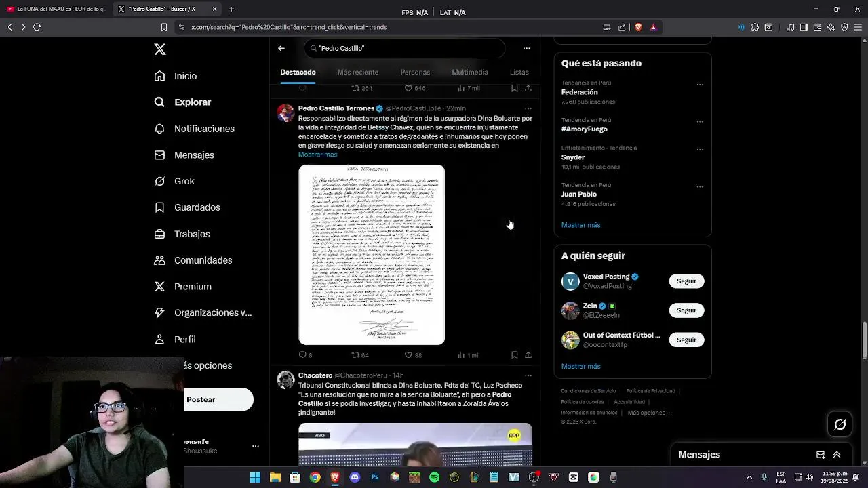This screenshot has width=868, height=488.
Task: Show more trends under Qué está pasando
Action: (x=580, y=225)
